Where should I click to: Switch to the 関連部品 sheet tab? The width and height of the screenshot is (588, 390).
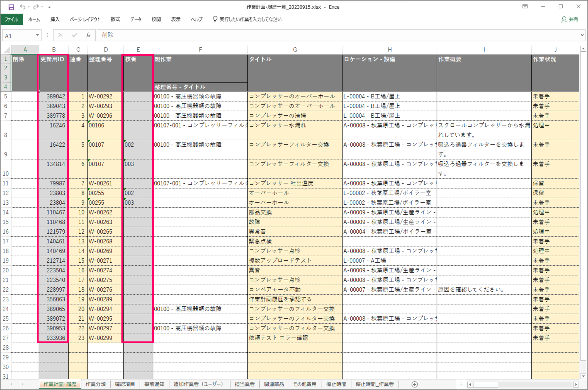274,384
